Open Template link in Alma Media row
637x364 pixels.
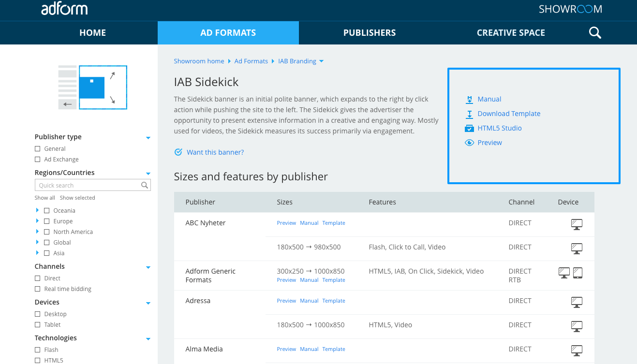pos(334,349)
